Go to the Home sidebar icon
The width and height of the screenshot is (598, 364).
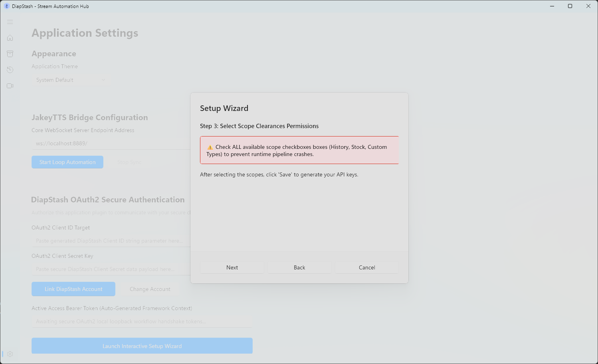(10, 38)
